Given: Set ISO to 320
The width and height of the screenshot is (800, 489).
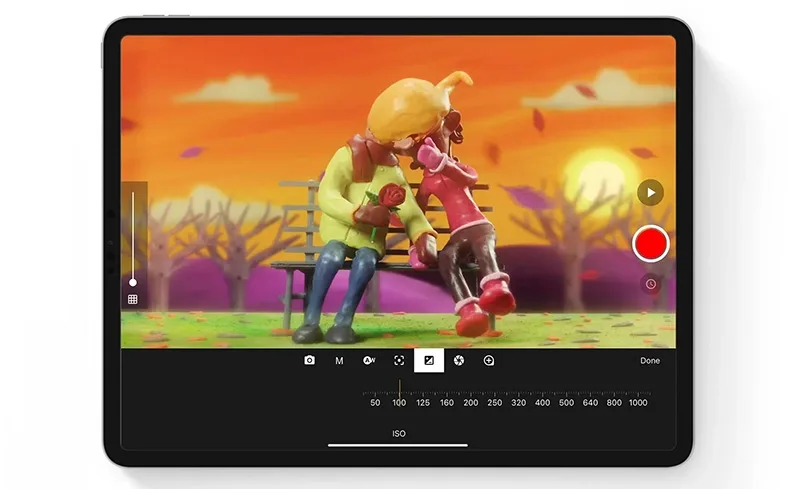Looking at the screenshot, I should click(518, 403).
